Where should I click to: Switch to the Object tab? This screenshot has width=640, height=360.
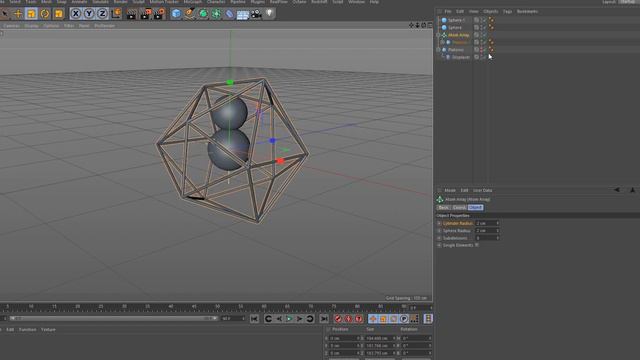pos(475,207)
